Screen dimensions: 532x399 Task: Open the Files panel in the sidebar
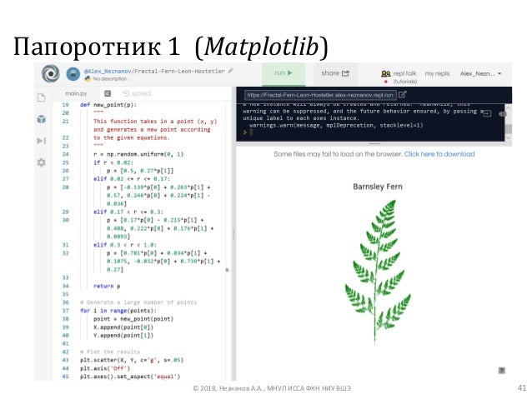point(42,97)
